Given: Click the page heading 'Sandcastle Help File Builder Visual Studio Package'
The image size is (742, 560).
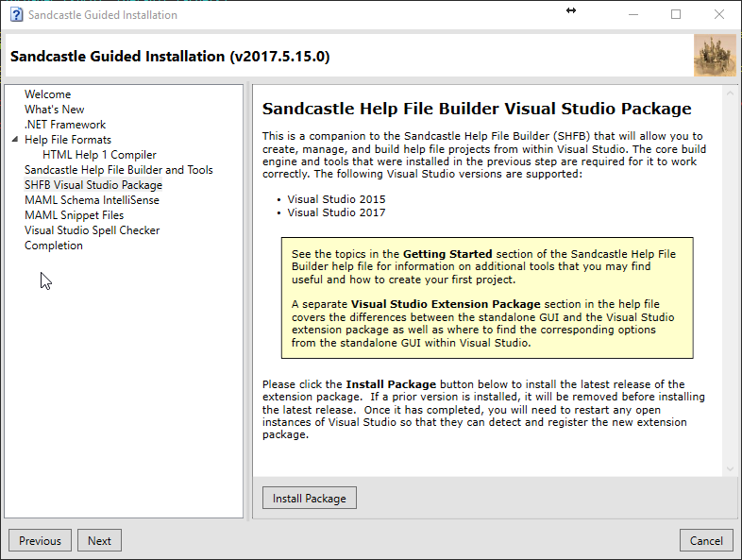Looking at the screenshot, I should tap(477, 109).
